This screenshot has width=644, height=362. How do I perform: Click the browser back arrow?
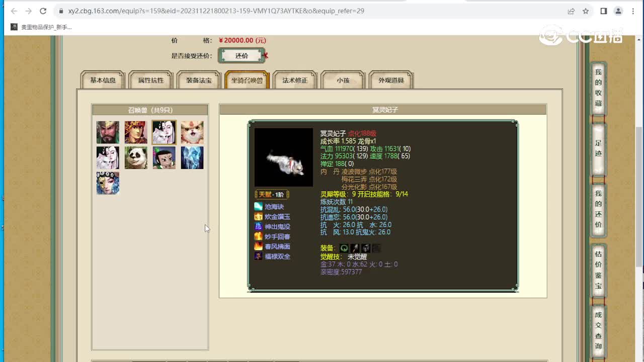[14, 11]
